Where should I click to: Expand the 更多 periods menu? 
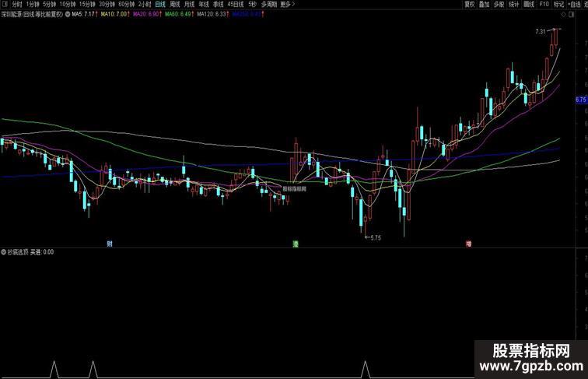click(288, 4)
